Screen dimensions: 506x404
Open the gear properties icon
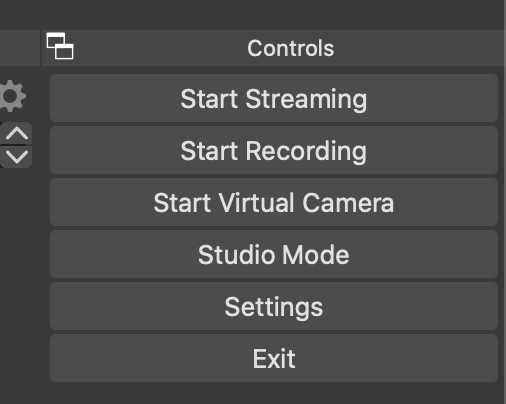pos(13,96)
